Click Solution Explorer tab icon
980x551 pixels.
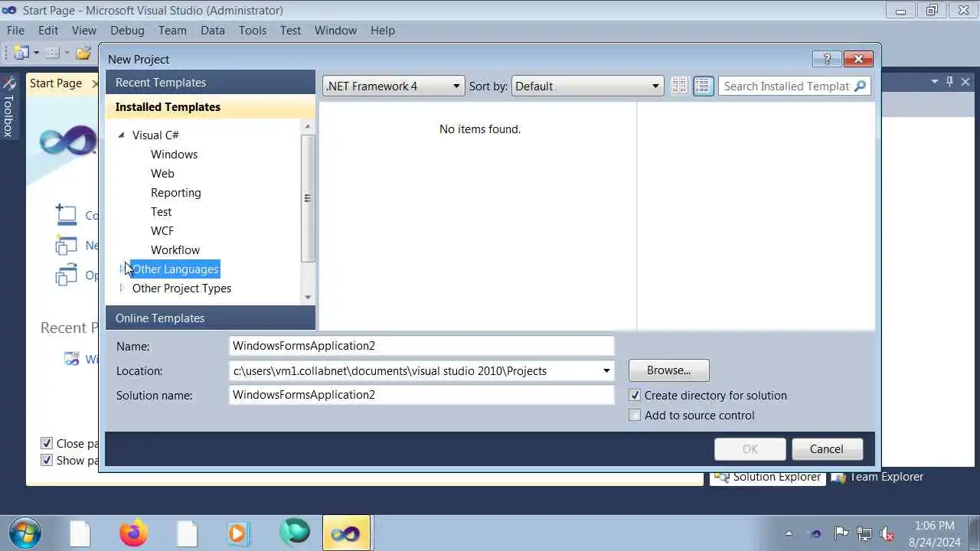click(720, 477)
